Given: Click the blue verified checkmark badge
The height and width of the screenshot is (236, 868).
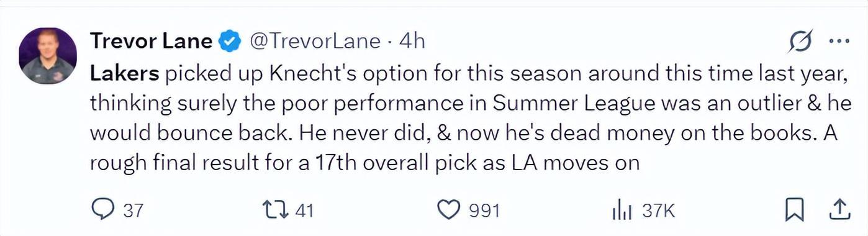Looking at the screenshot, I should click(231, 42).
